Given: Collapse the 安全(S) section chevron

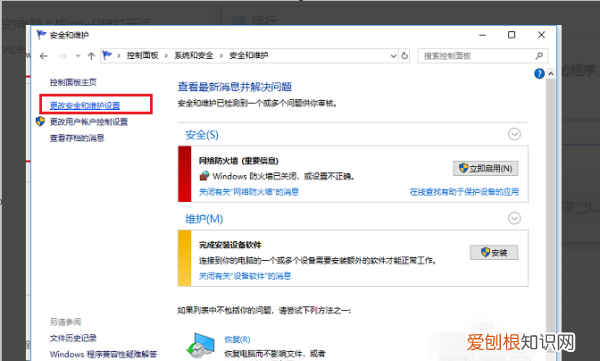Looking at the screenshot, I should (514, 134).
